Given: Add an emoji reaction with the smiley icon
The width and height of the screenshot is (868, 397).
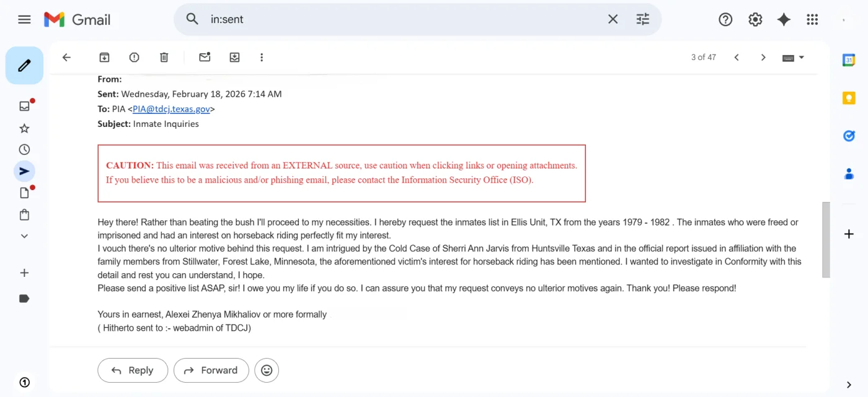Looking at the screenshot, I should pos(267,370).
